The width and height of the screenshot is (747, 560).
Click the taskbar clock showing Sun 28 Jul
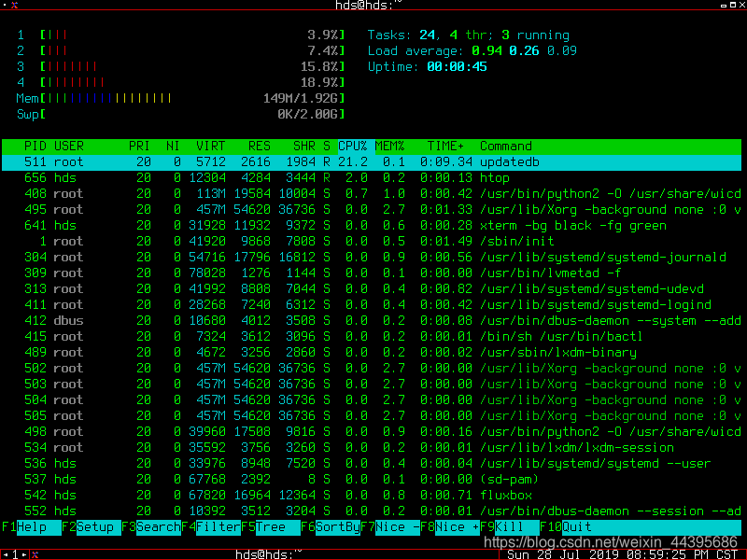[623, 554]
